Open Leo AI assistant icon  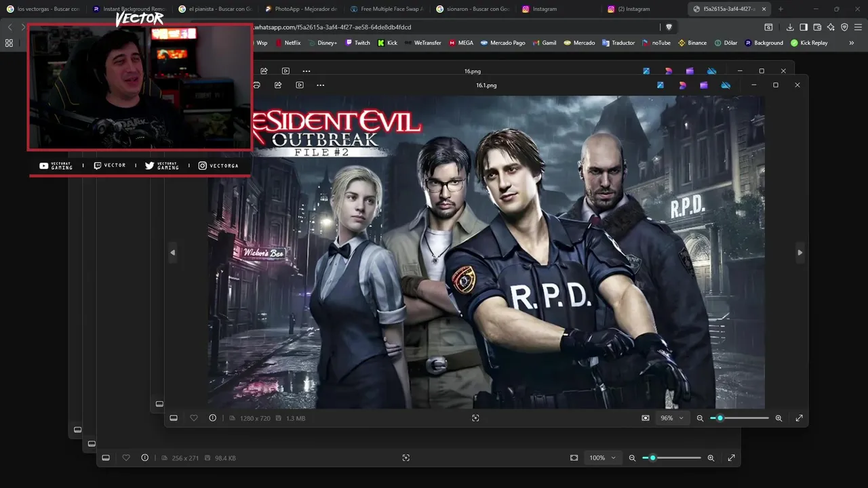[831, 27]
